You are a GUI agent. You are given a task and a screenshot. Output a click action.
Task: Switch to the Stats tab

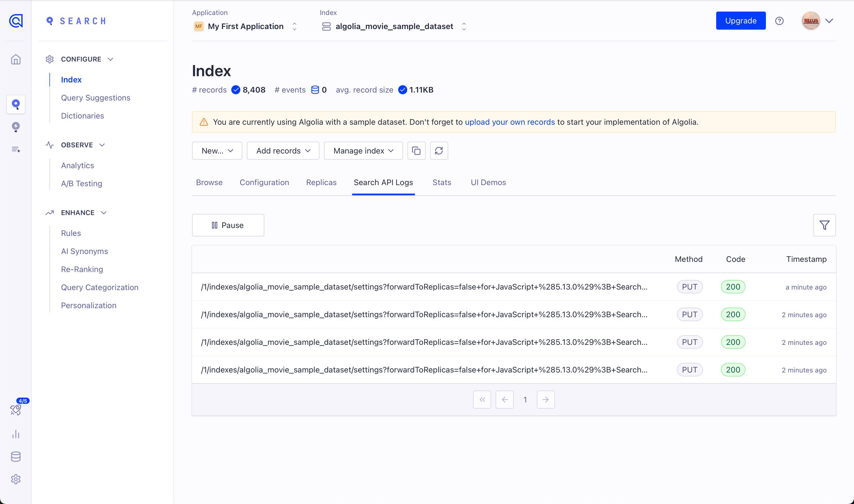441,182
